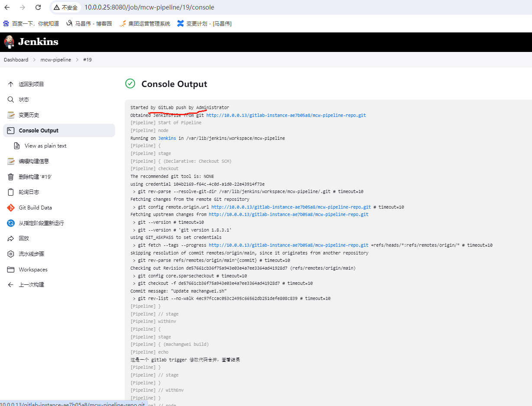Click the 编辑构建信息 notepad icon
This screenshot has height=406, width=532.
pyautogui.click(x=11, y=161)
